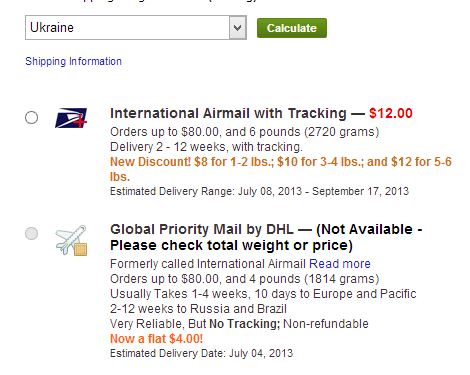Image resolution: width=470 pixels, height=375 pixels.
Task: Click the International Airmail with Tracking heading
Action: pos(228,113)
